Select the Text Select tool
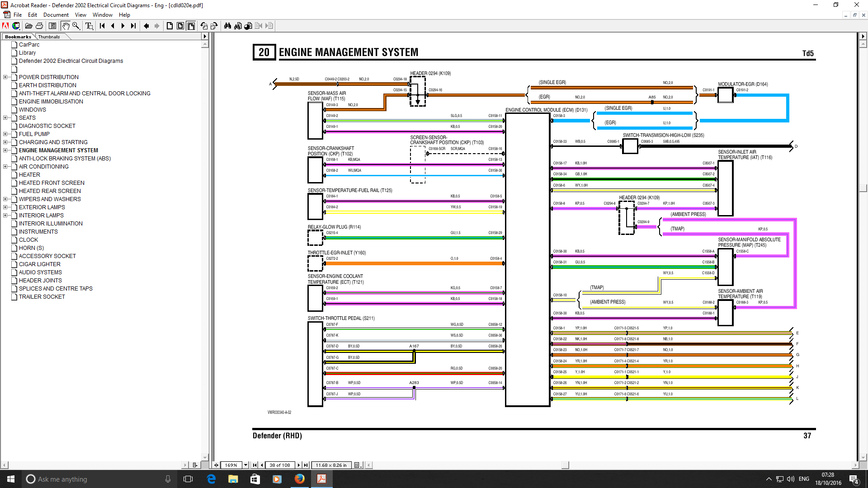Viewport: 868px width, 488px height. click(89, 26)
